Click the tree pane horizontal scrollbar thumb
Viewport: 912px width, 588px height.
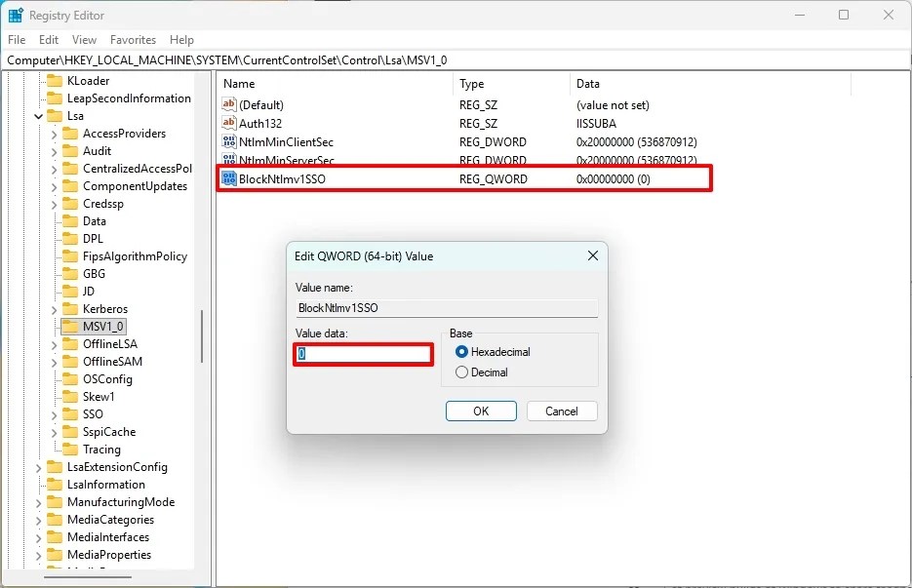88,577
